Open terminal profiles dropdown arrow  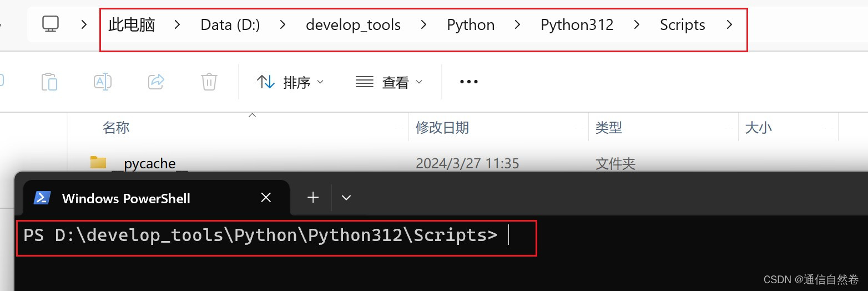(346, 197)
